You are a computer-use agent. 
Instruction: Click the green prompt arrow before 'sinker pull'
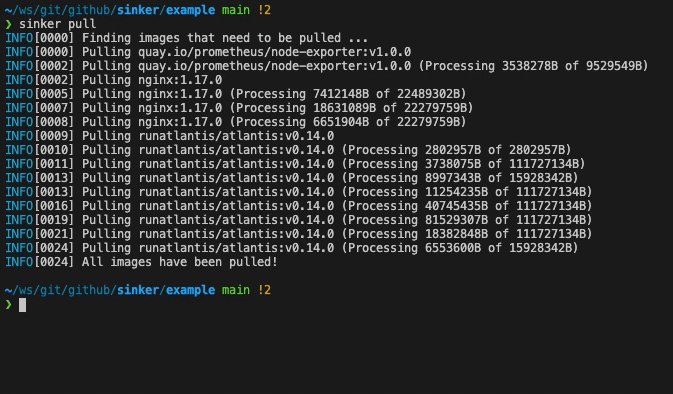[8, 24]
